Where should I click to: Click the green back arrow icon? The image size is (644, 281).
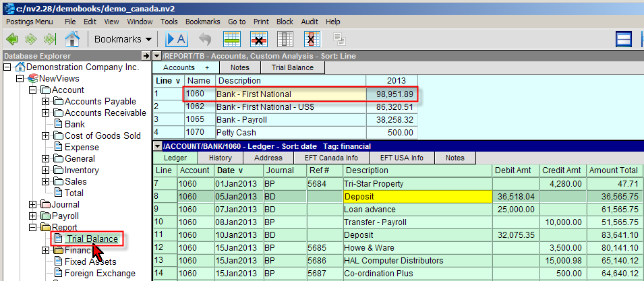13,39
